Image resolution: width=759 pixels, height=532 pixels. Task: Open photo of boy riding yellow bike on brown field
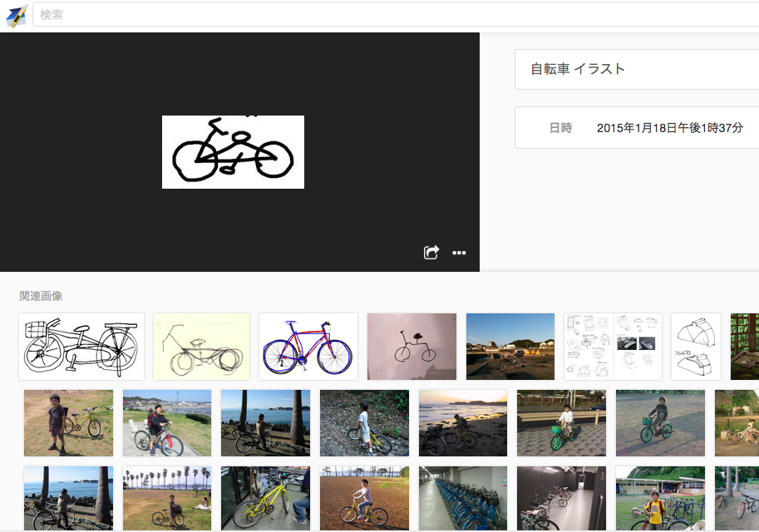(364, 498)
